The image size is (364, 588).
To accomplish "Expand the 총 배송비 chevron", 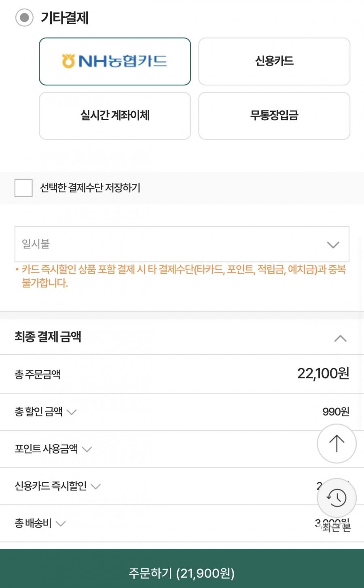I will point(61,524).
